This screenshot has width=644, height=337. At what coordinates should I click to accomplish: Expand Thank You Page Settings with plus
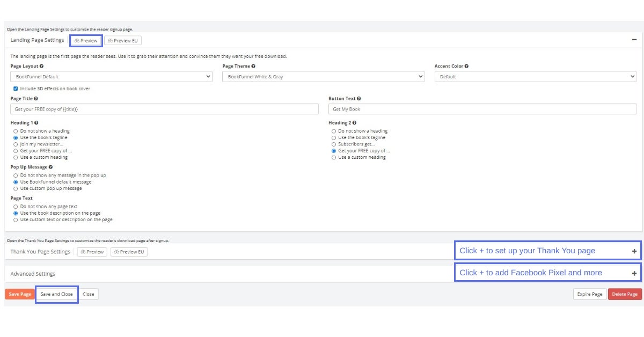(634, 251)
